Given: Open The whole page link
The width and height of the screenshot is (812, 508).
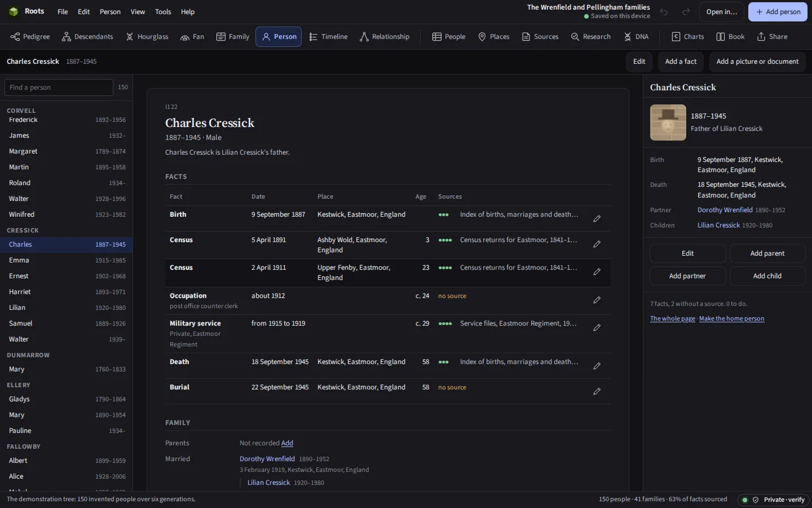Looking at the screenshot, I should click(x=673, y=318).
